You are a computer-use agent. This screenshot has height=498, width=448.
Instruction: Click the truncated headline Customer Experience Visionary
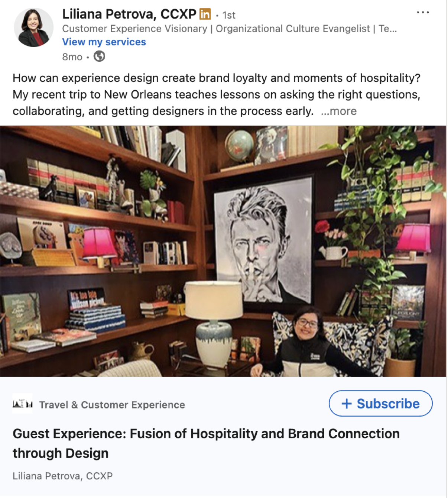[x=230, y=29]
